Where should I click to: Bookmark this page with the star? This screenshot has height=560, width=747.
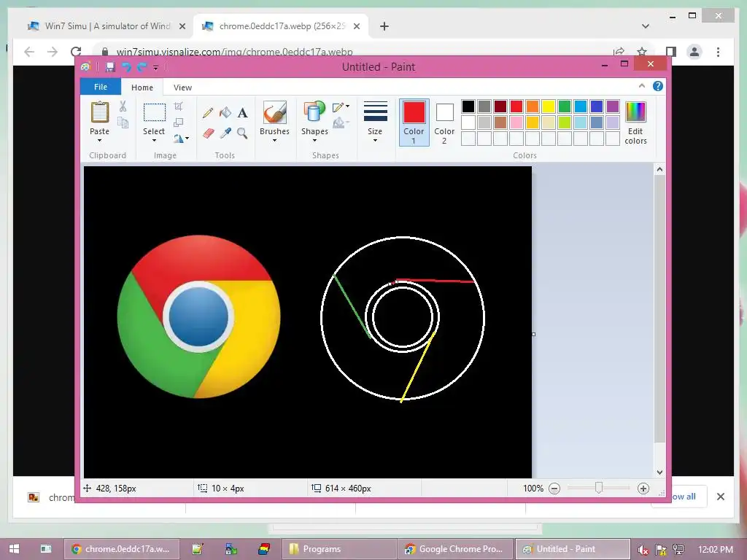click(x=642, y=52)
